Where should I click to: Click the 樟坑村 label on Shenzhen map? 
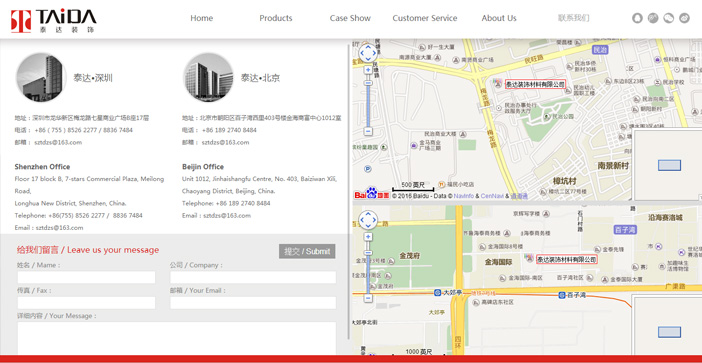pos(564,181)
